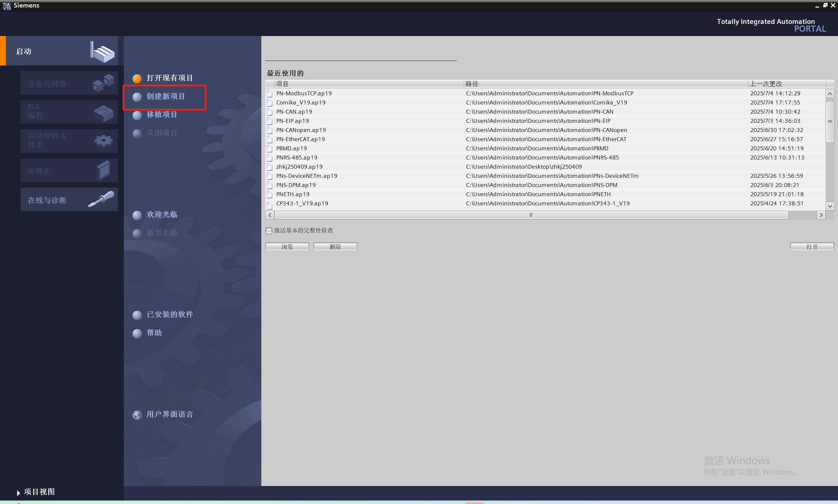Open 用户界面语言 settings
This screenshot has height=504, width=838.
pyautogui.click(x=170, y=414)
